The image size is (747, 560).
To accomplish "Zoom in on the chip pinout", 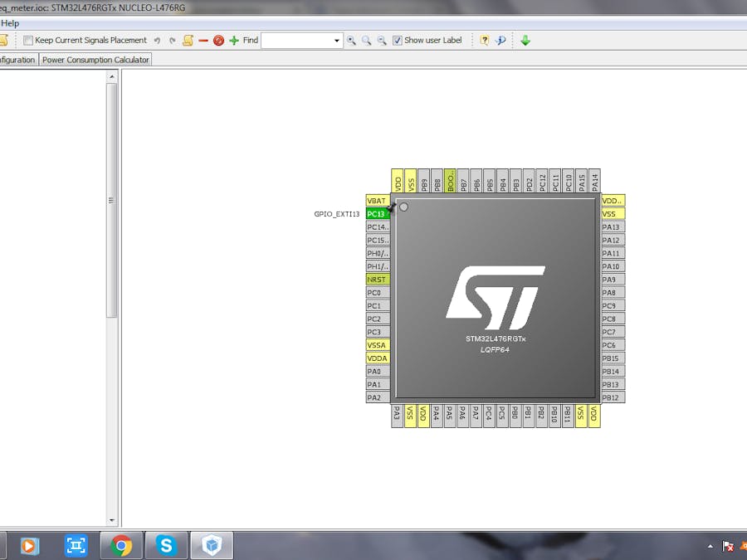I will [x=352, y=40].
